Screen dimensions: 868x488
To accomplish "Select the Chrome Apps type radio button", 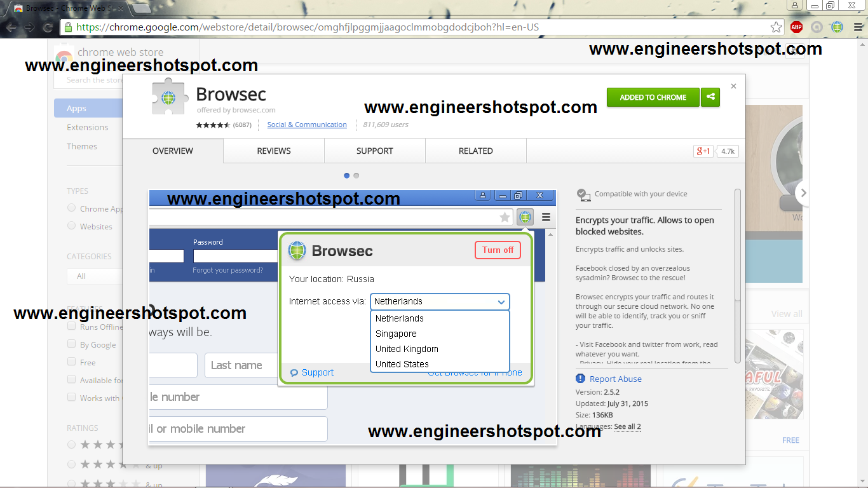I will [72, 208].
